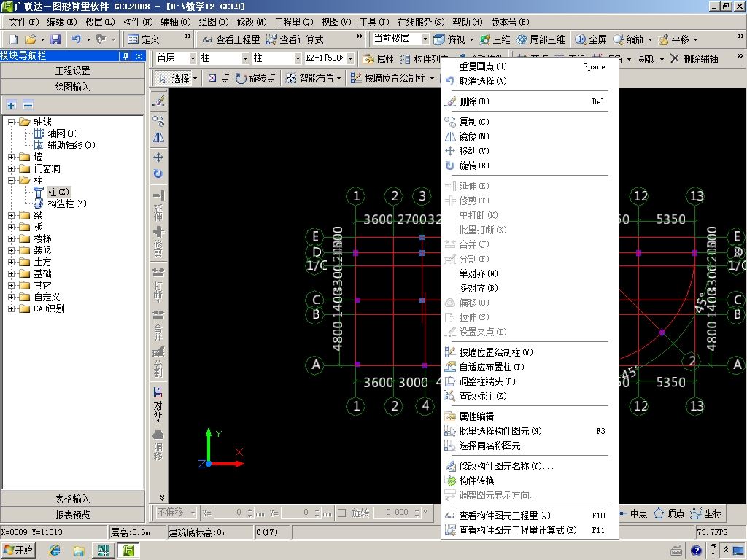Click the 工程设置 panel button
Screen dimensions: 747x560
[x=72, y=71]
